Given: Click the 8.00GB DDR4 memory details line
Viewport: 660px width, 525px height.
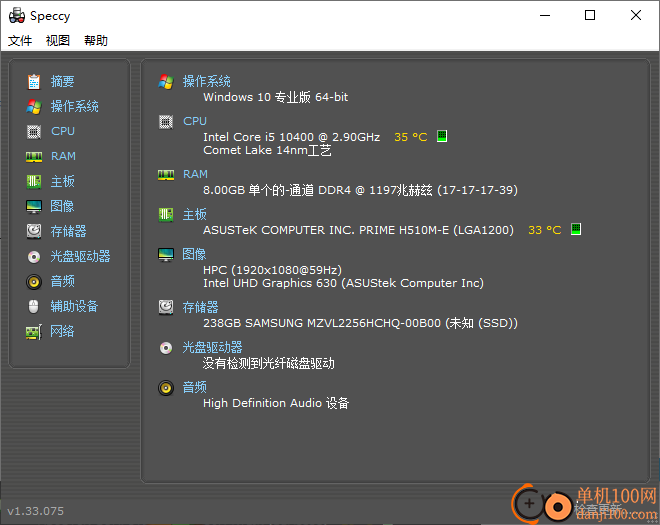Looking at the screenshot, I should click(360, 190).
